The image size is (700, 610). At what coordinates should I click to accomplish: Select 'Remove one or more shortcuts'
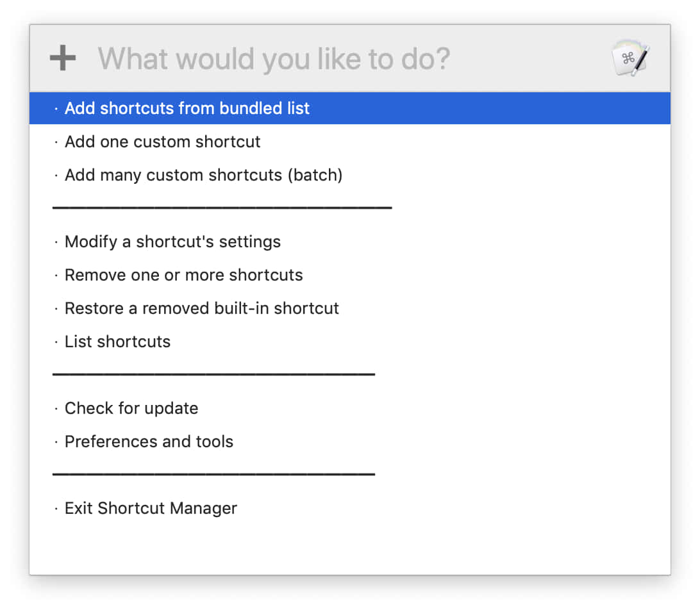pyautogui.click(x=349, y=275)
